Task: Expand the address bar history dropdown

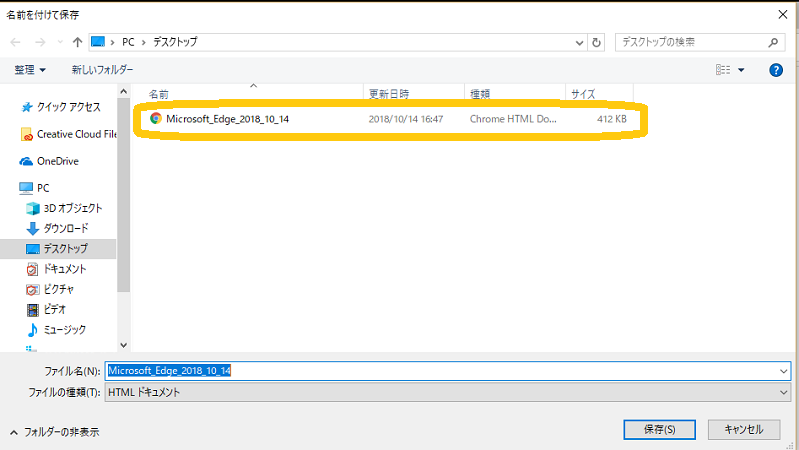Action: [x=579, y=43]
